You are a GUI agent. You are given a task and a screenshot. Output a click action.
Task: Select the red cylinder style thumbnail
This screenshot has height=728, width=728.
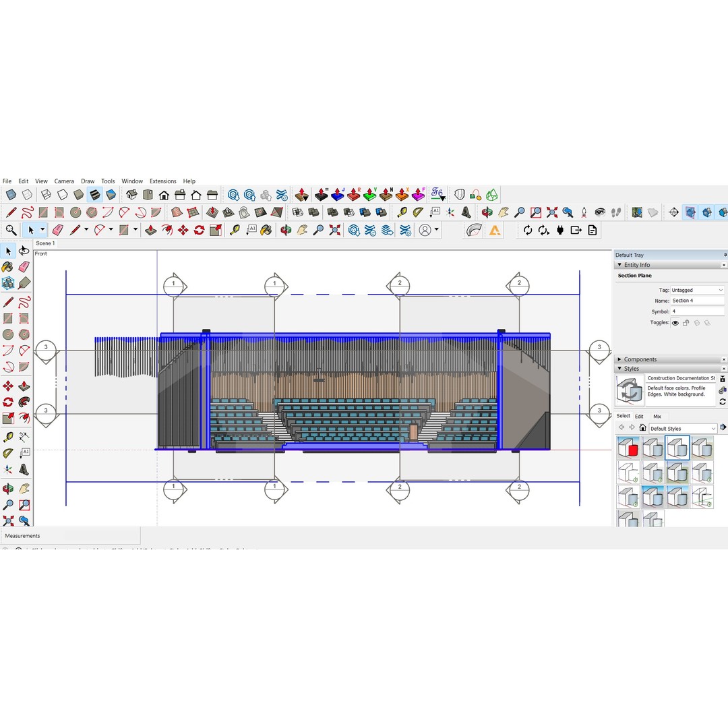[628, 448]
